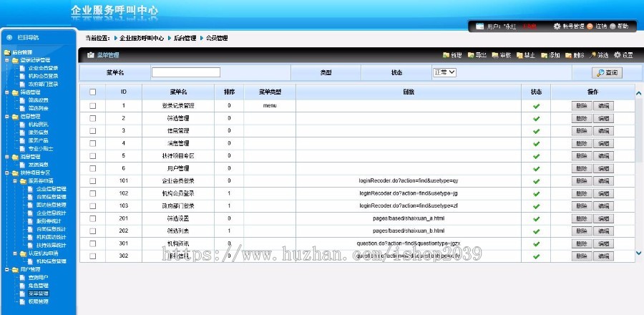644x315 pixels.
Task: Check the row with ID 1
Action: click(x=93, y=105)
